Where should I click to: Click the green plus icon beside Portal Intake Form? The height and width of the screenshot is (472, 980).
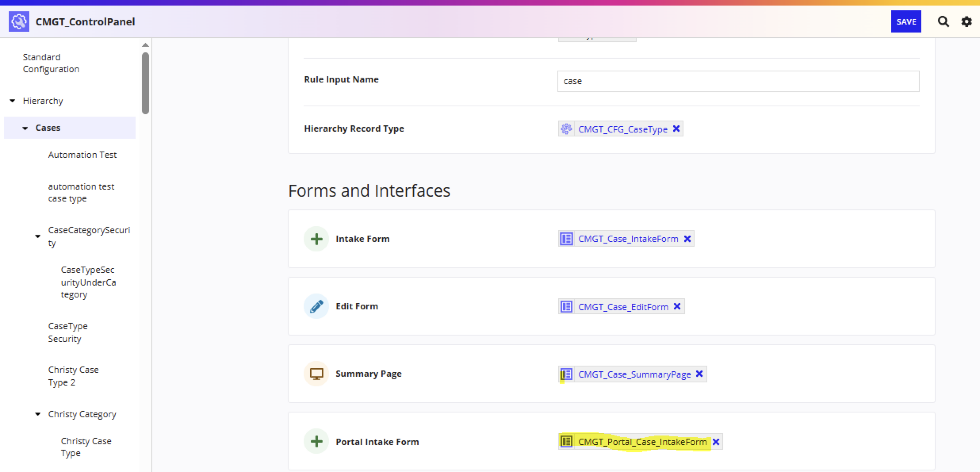[316, 441]
